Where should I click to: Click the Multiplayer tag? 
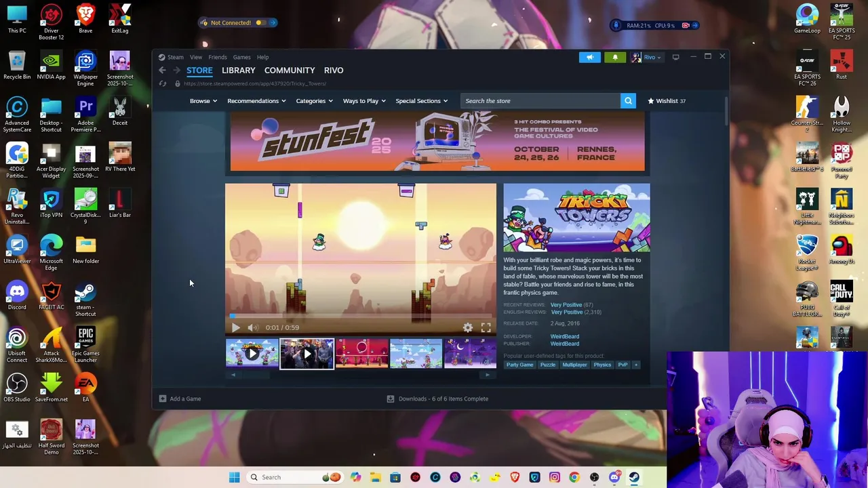pyautogui.click(x=574, y=365)
